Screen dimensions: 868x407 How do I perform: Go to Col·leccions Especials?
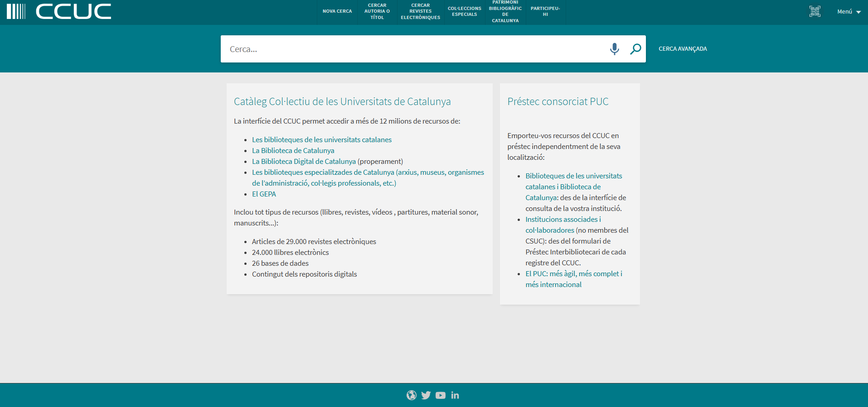[464, 11]
